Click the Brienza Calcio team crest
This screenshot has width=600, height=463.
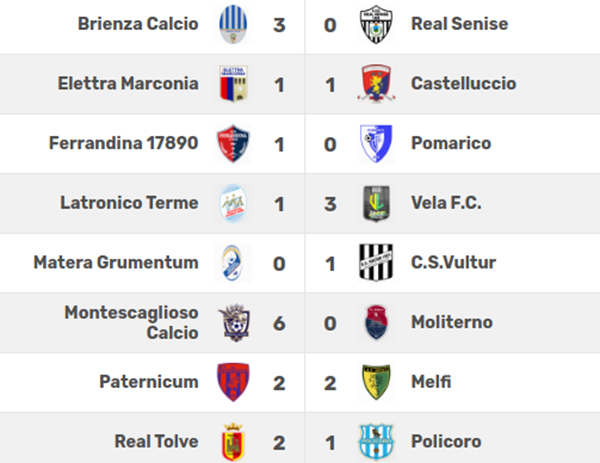coord(233,24)
